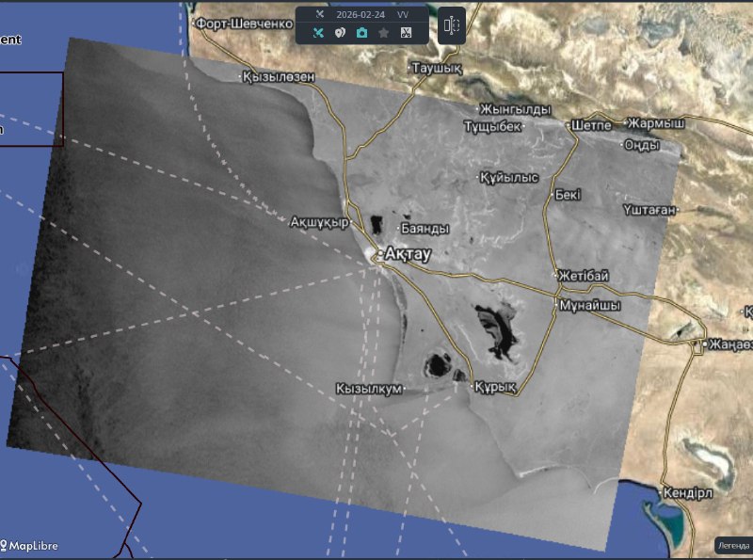Screen dimensions: 753x560
Task: Click the small satellite icon beside date
Action: click(x=319, y=15)
